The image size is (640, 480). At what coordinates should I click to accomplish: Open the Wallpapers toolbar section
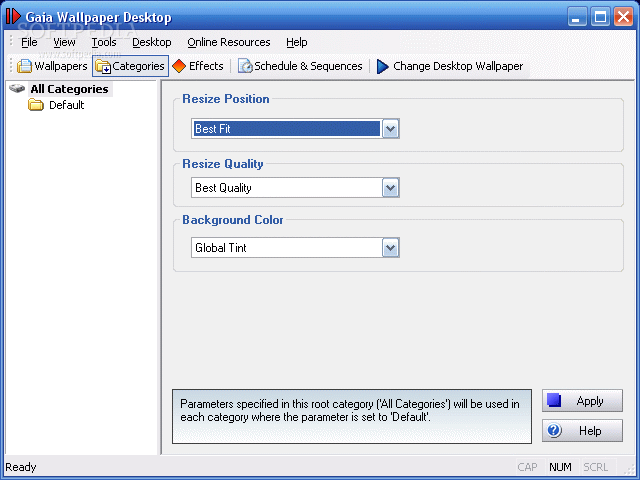coord(52,66)
